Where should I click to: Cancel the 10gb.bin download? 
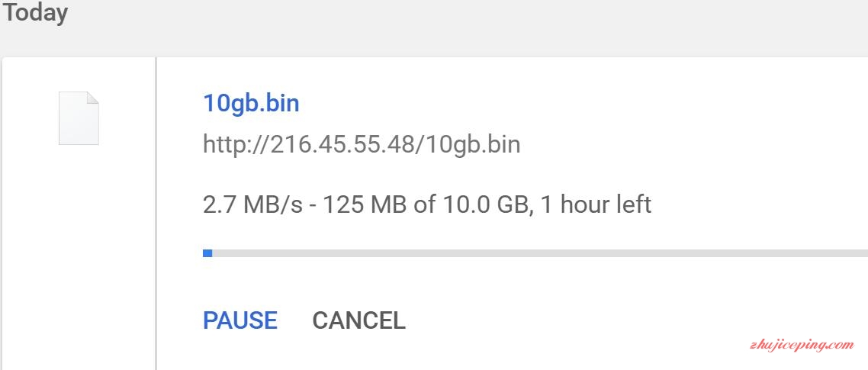tap(358, 320)
